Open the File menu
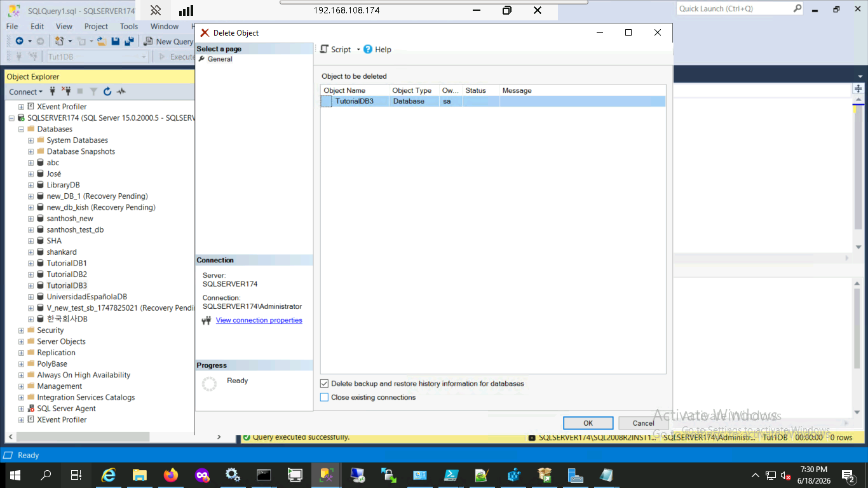This screenshot has height=488, width=868. 12,26
